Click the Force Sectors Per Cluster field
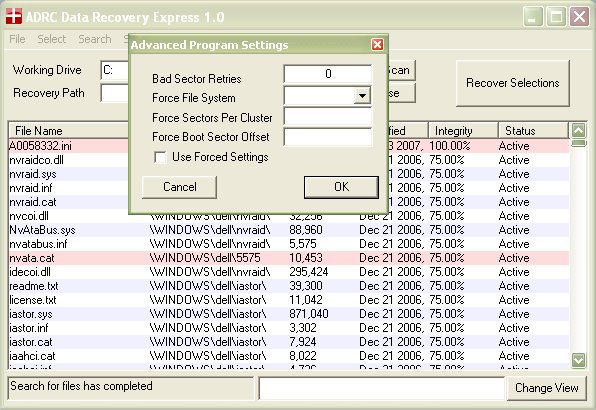Image resolution: width=596 pixels, height=410 pixels. tap(328, 117)
